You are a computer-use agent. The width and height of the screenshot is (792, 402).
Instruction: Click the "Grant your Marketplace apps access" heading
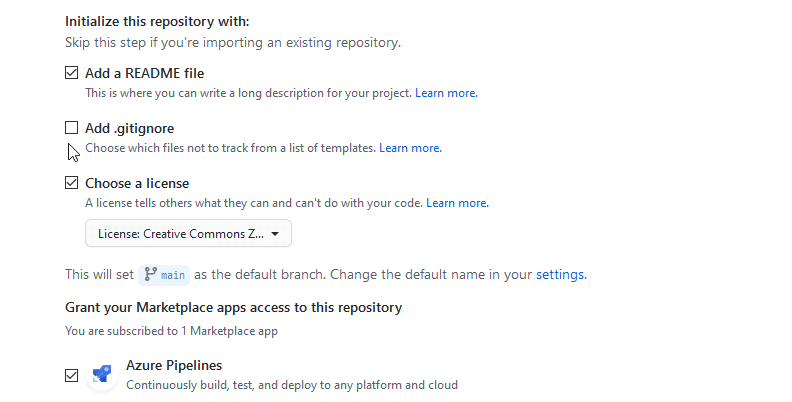point(233,307)
